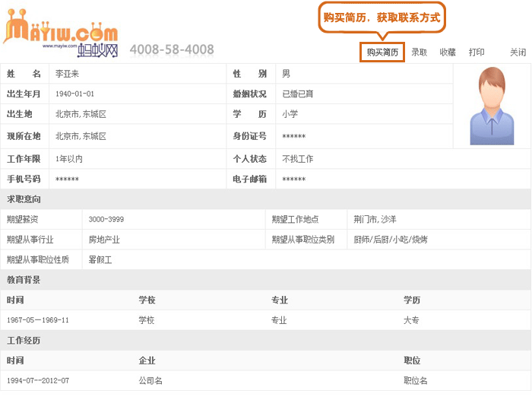532x413 pixels.
Task: Click the 手机号码 label
Action: click(x=24, y=179)
